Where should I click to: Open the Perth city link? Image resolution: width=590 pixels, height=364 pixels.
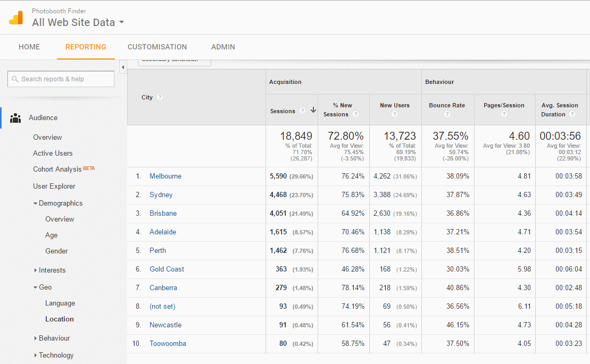[x=157, y=251]
